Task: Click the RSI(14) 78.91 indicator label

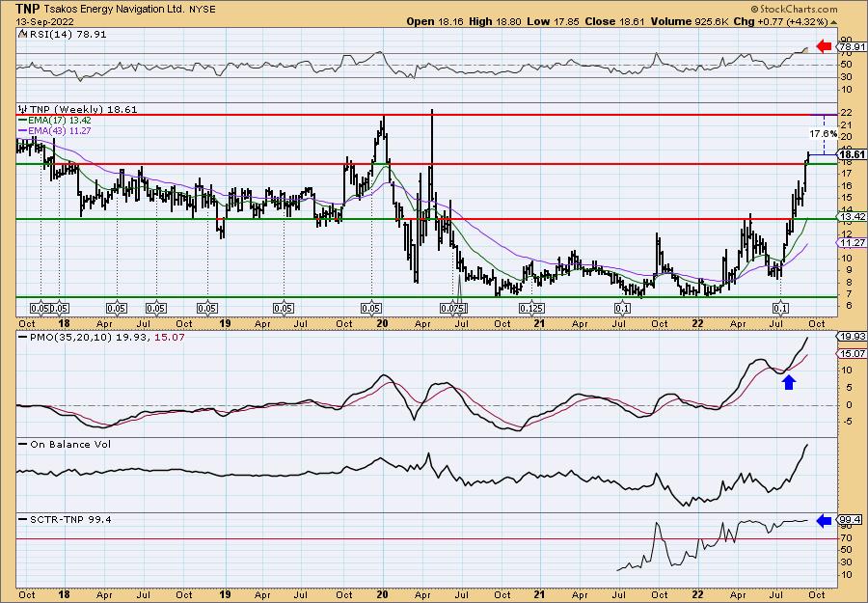Action: pos(68,35)
